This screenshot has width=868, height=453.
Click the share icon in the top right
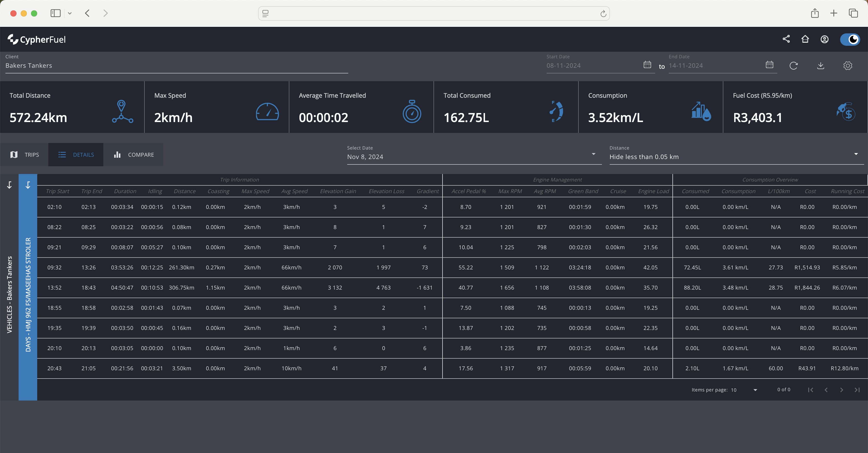coord(786,39)
